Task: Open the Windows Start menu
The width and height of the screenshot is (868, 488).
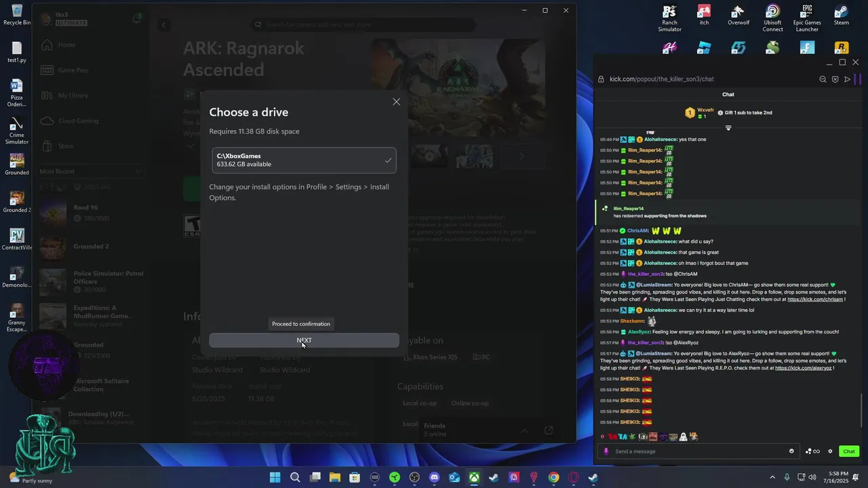Action: click(x=275, y=478)
